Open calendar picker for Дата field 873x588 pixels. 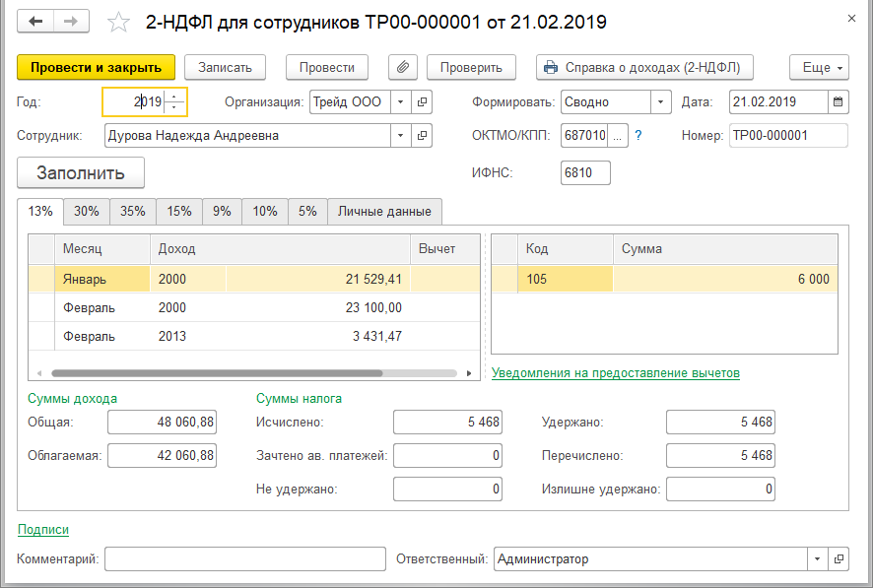click(x=838, y=101)
